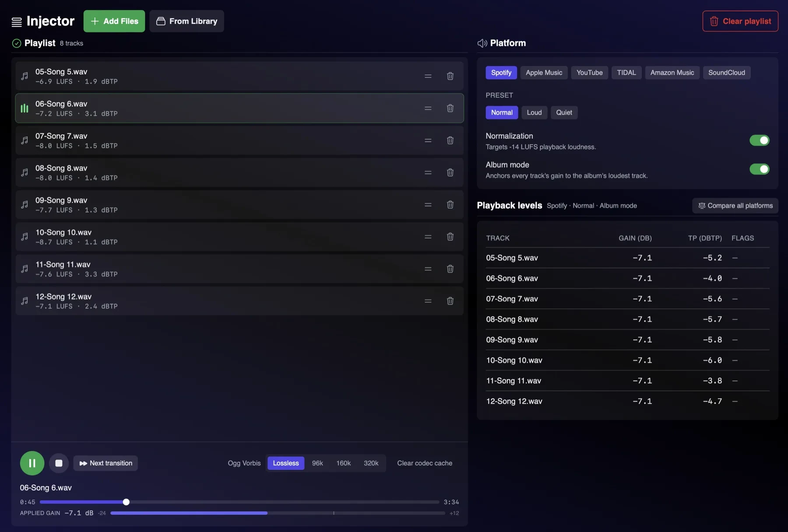Image resolution: width=788 pixels, height=532 pixels.
Task: Click 11-Song 11.wav in Playback levels table
Action: (x=514, y=381)
